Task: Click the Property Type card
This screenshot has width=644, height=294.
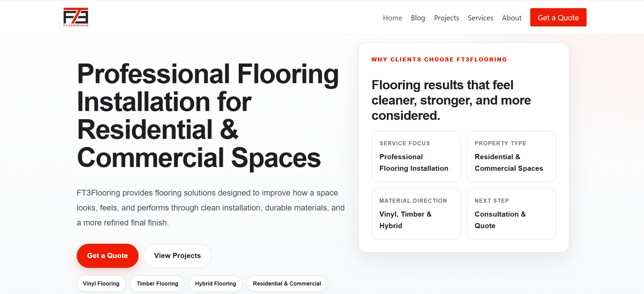Action: (511, 157)
